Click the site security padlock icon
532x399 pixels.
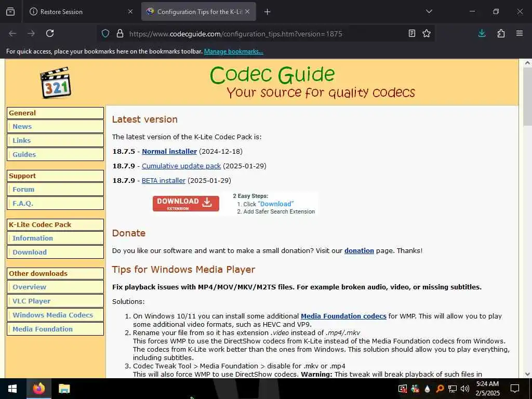pyautogui.click(x=120, y=34)
